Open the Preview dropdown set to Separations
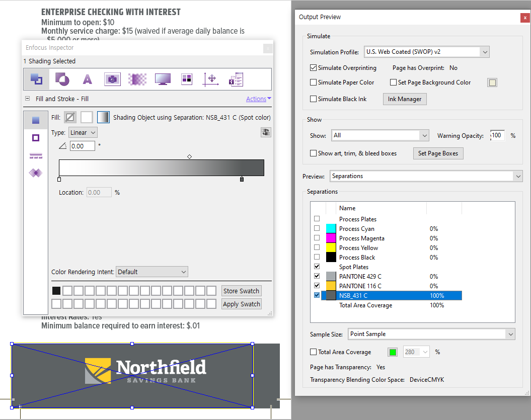This screenshot has height=420, width=531. (426, 176)
